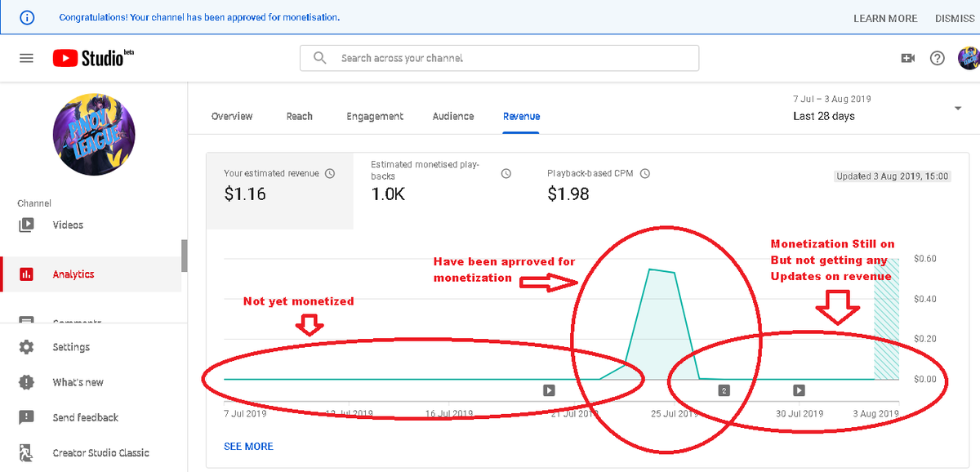Click the Playback-based CPM info icon
The width and height of the screenshot is (980, 472).
click(645, 173)
